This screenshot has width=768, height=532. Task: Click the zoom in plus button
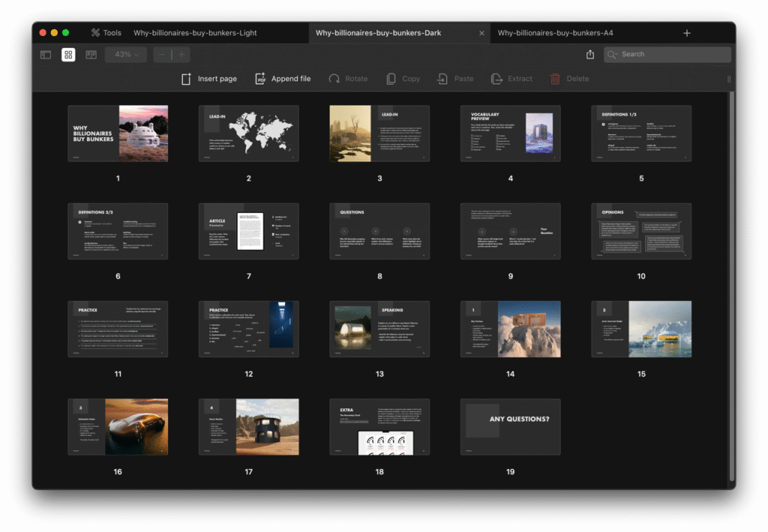(181, 55)
